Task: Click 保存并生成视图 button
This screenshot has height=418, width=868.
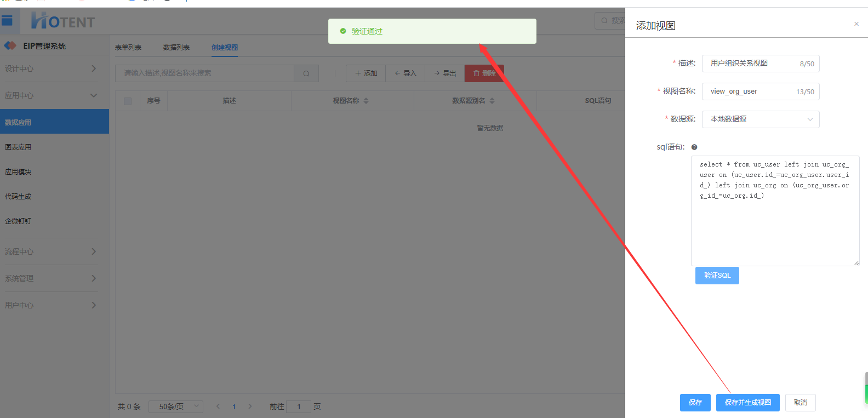Action: [748, 403]
